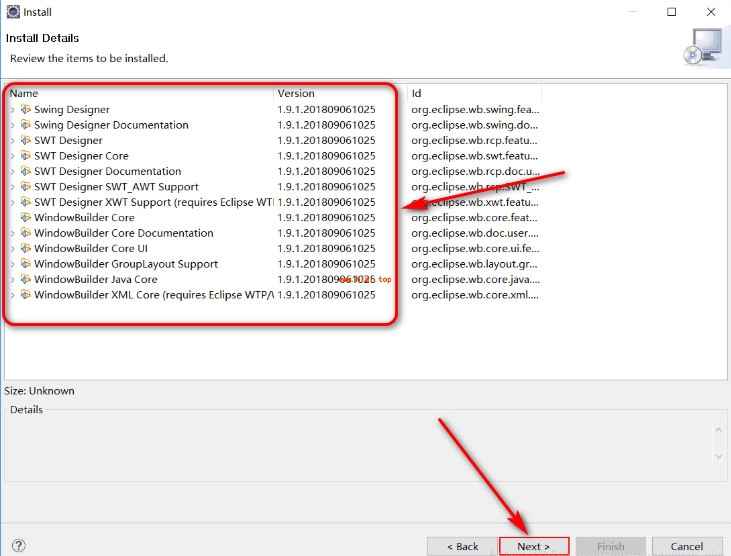Click the disabled Finish button
The height and width of the screenshot is (556, 731).
click(x=611, y=546)
